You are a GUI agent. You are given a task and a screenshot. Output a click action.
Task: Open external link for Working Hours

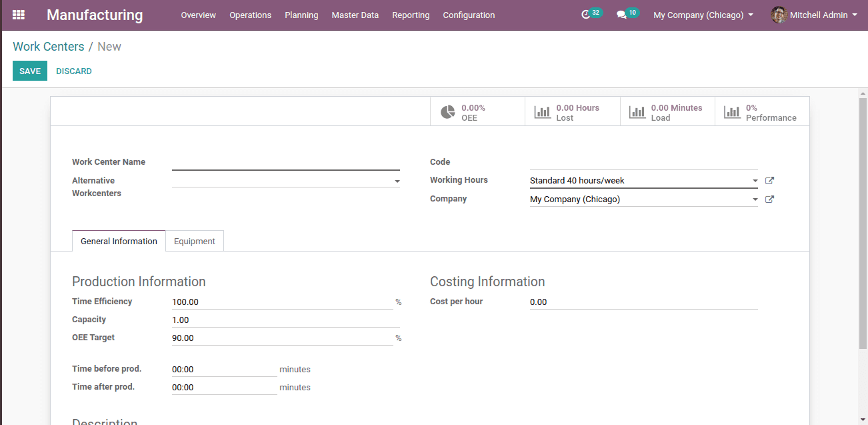coord(769,181)
